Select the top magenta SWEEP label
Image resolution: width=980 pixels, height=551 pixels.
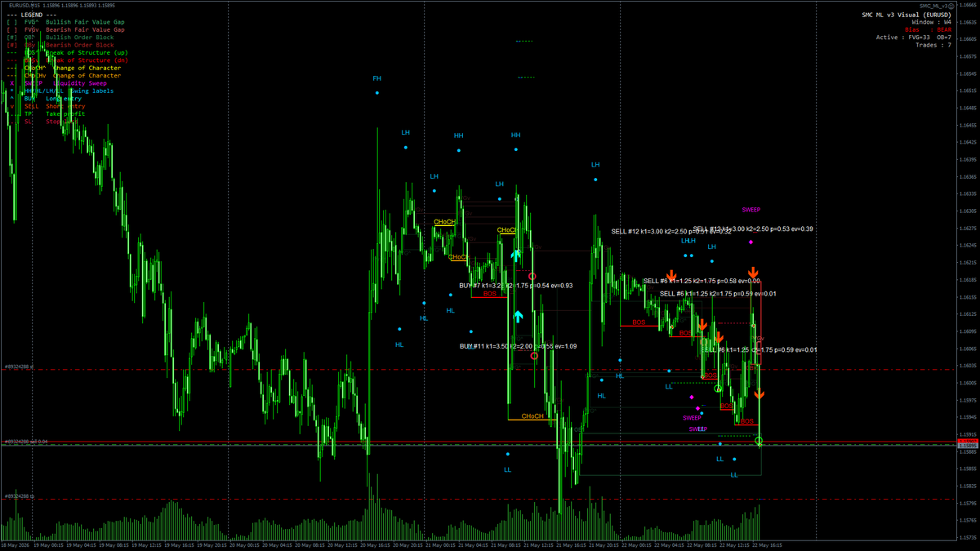point(751,210)
